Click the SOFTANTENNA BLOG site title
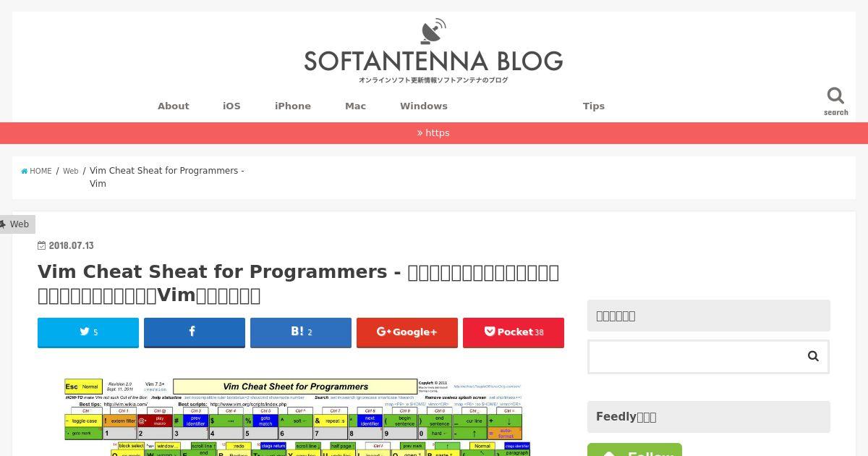 [433, 61]
